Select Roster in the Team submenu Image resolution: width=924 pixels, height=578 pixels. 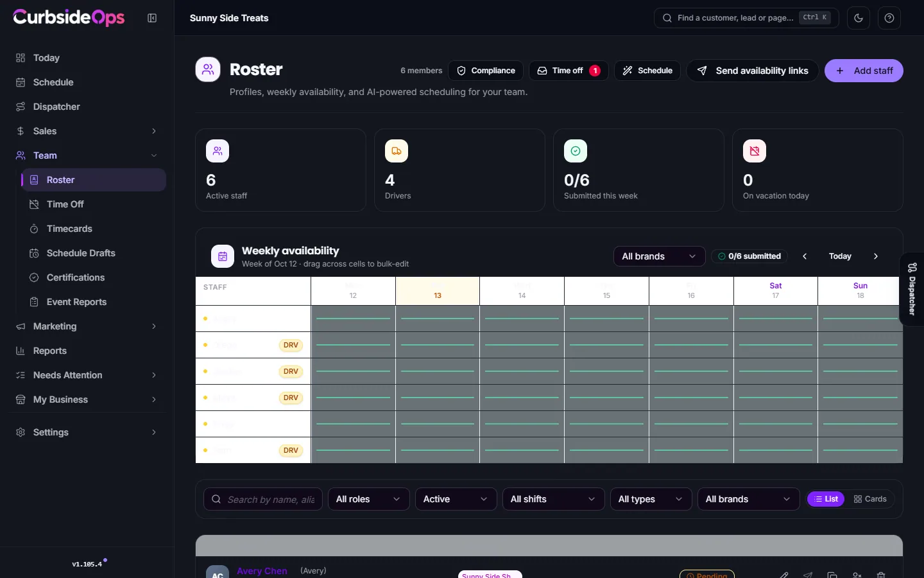tap(94, 180)
